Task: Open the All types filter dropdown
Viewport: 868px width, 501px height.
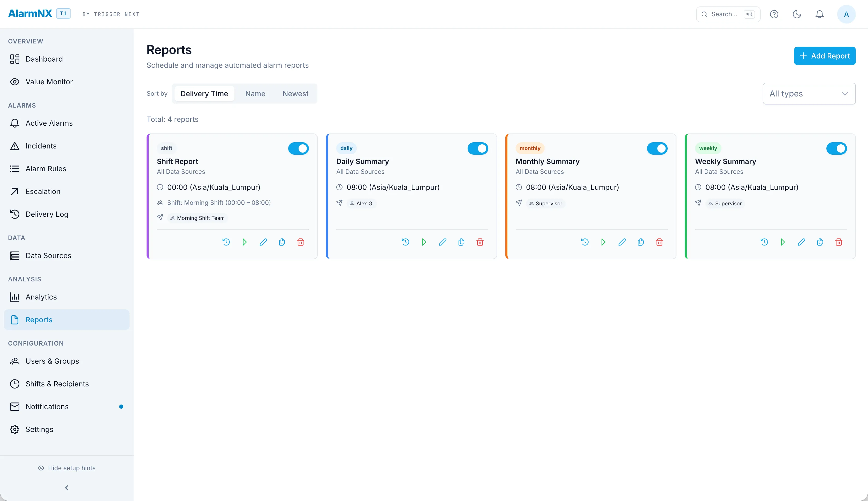Action: (x=809, y=94)
